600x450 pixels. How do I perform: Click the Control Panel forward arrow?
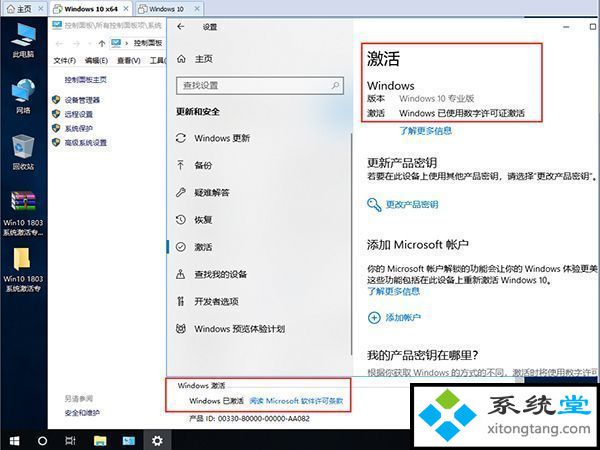click(x=76, y=44)
